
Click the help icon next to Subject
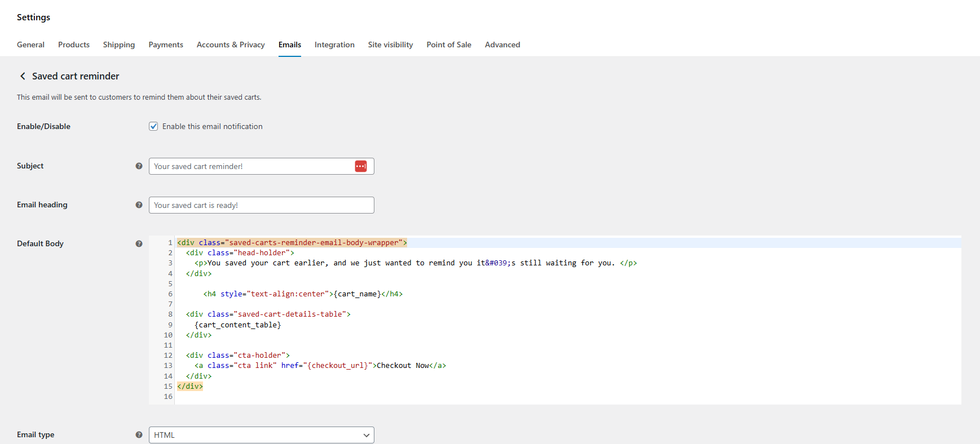coord(139,166)
